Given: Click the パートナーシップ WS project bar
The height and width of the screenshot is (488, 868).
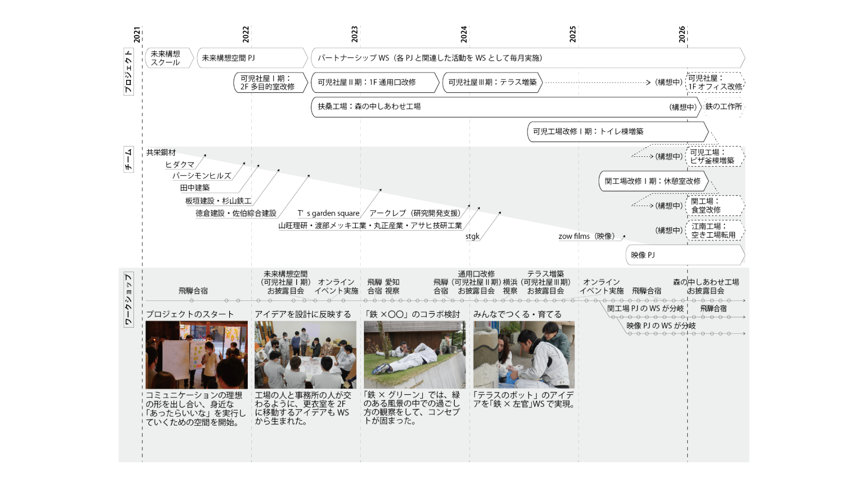Looking at the screenshot, I should (x=528, y=58).
